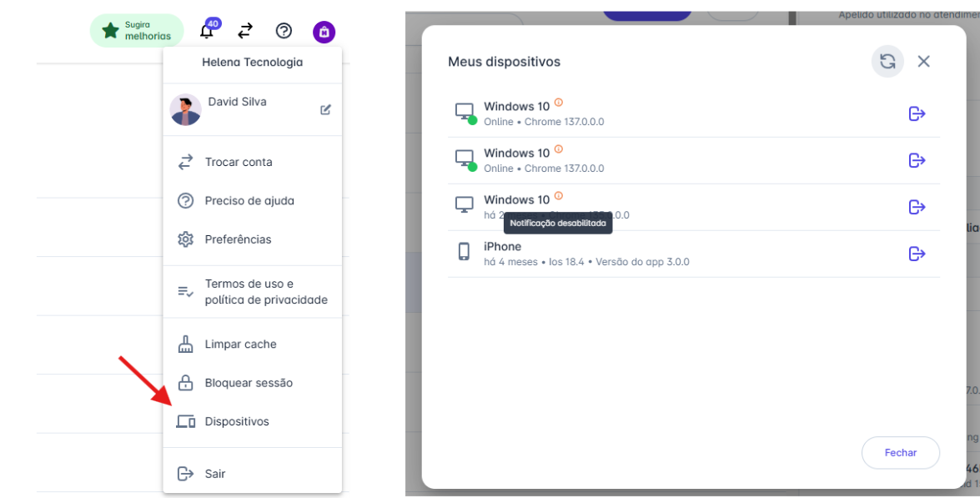The width and height of the screenshot is (980, 498).
Task: Close the Meus dispositivos dialog with X
Action: coord(923,62)
